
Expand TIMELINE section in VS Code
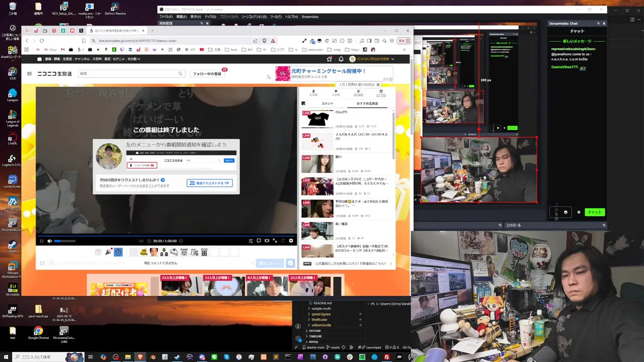click(315, 336)
